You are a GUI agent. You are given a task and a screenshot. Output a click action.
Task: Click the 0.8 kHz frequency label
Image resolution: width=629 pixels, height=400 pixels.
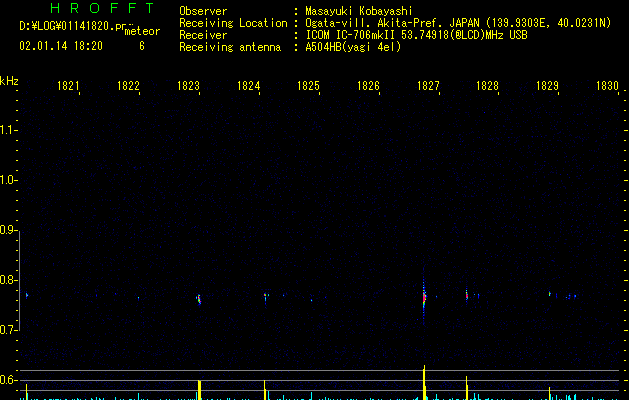click(x=7, y=280)
